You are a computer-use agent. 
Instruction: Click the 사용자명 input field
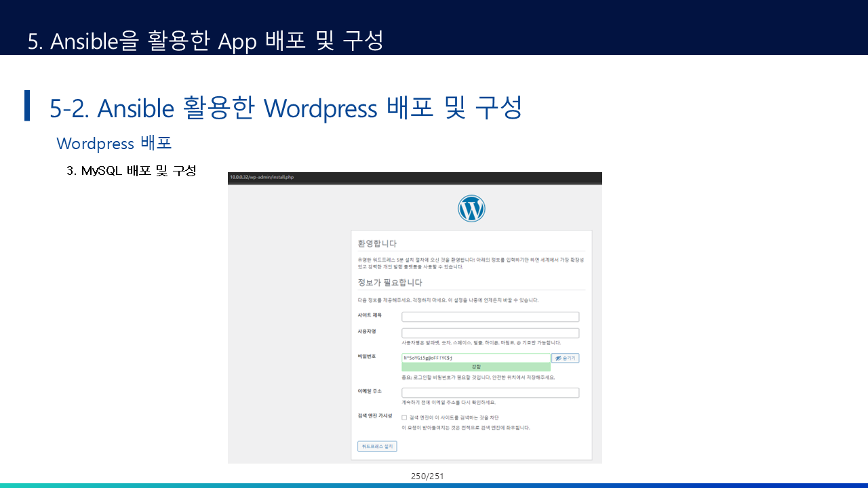click(490, 333)
